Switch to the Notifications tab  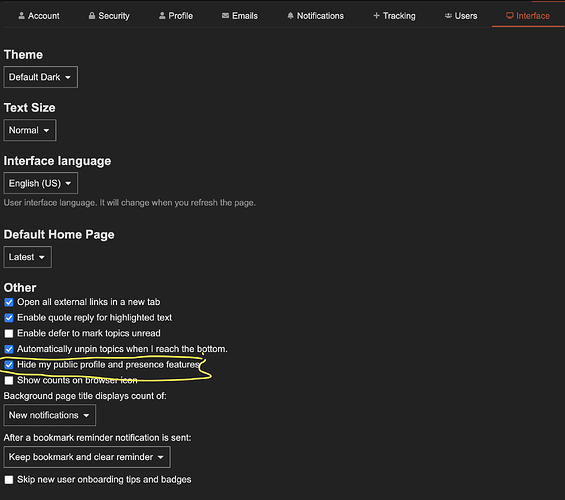click(x=315, y=15)
